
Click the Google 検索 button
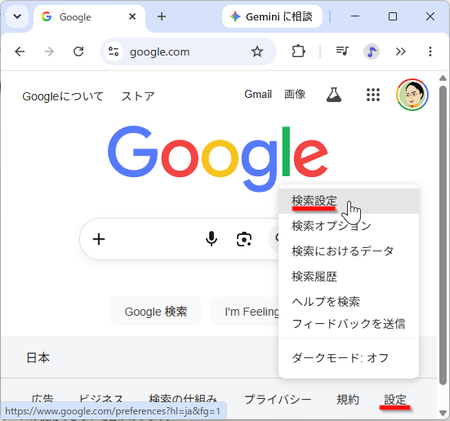(x=156, y=311)
